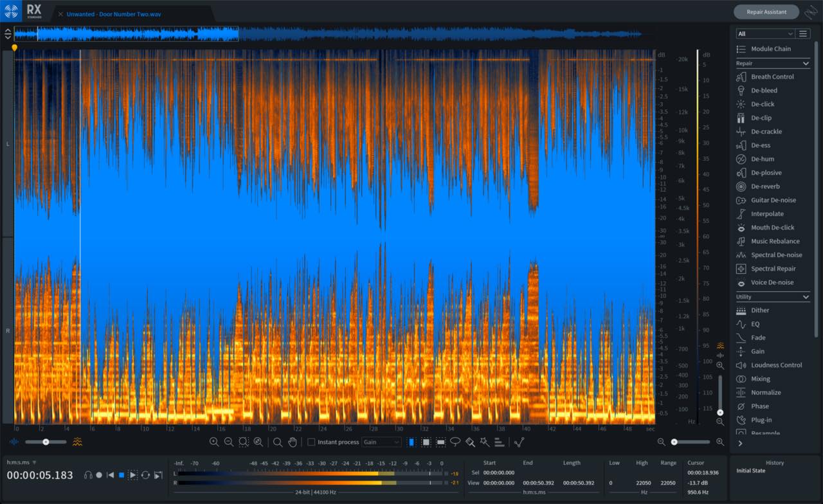Open the Spectral Repair module

(773, 269)
